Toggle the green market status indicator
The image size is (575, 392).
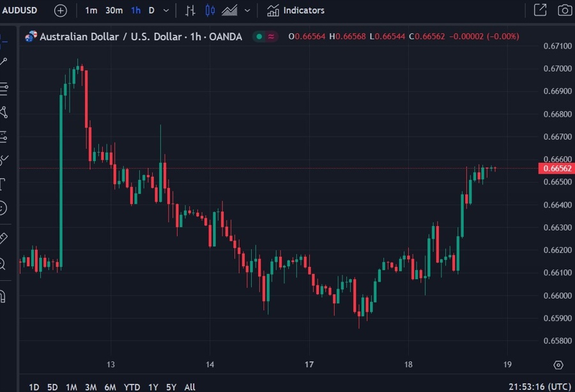pos(259,36)
